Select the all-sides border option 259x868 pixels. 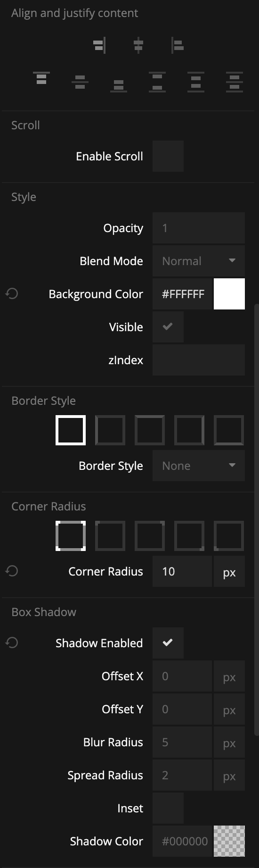point(71,430)
